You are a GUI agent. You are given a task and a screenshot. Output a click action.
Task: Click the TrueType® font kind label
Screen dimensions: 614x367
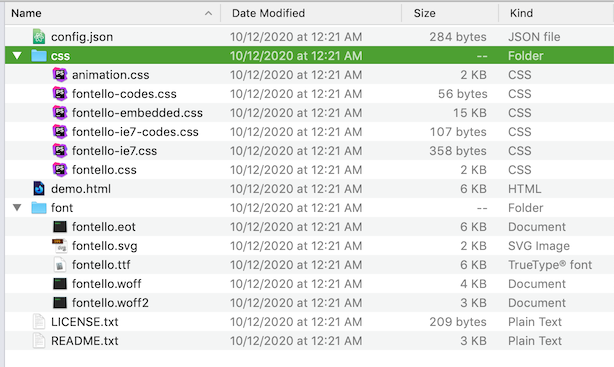pyautogui.click(x=550, y=264)
